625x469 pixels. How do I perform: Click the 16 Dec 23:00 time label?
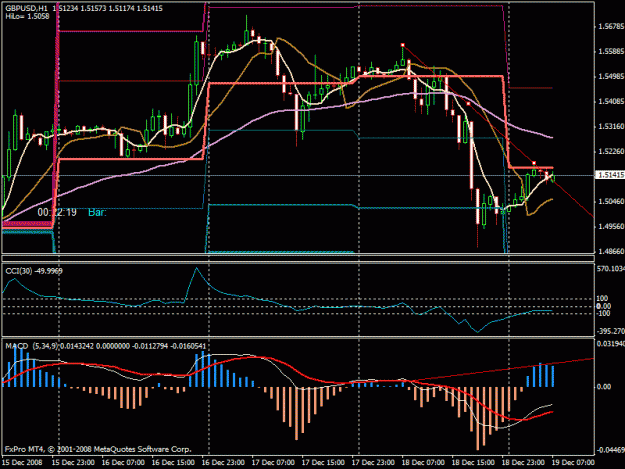tap(223, 463)
